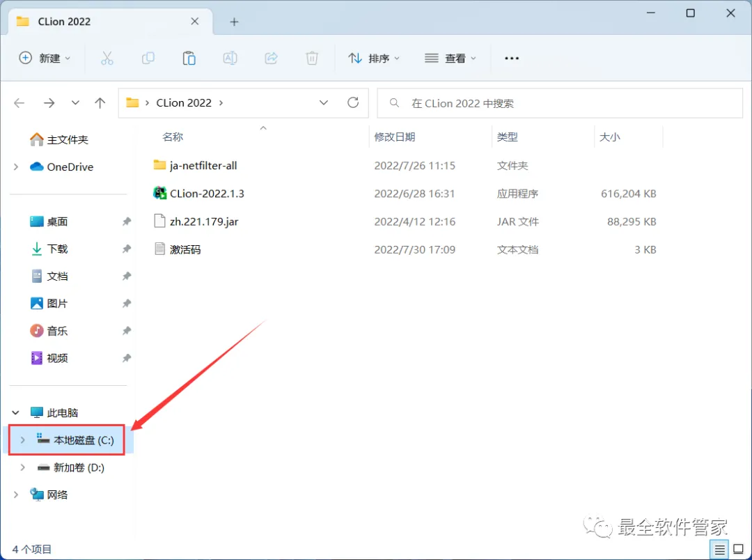
Task: Unpin 音乐 using its pin icon
Action: coord(127,331)
